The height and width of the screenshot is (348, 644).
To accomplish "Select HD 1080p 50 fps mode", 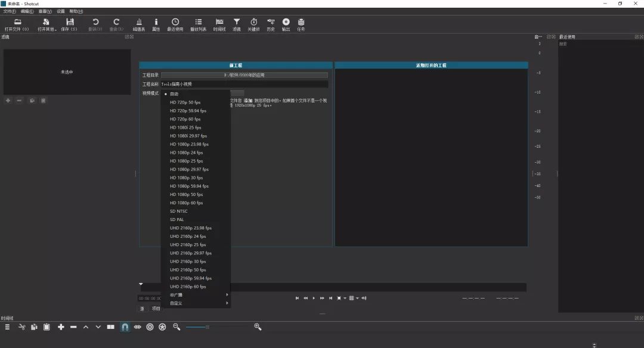I will (x=196, y=194).
